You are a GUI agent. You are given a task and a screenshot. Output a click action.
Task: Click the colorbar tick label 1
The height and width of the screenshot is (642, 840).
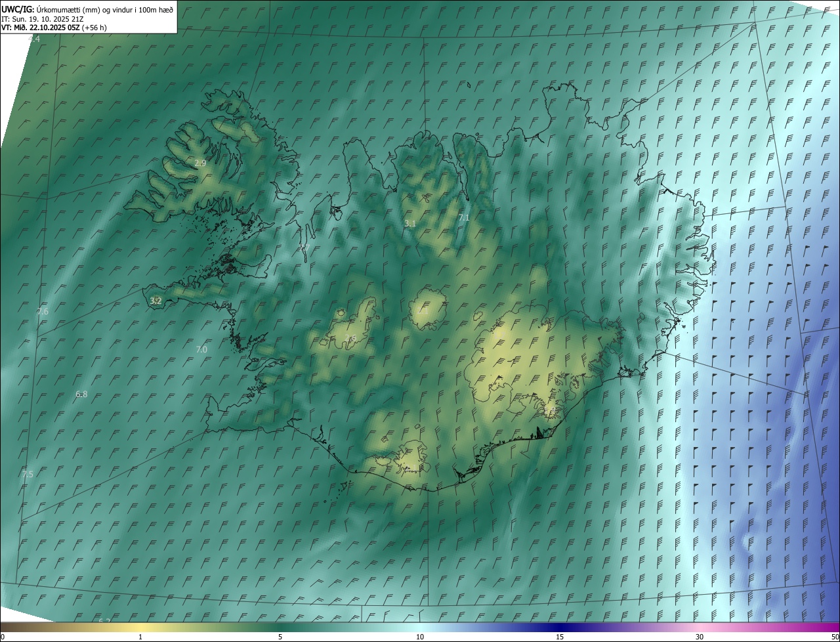pos(140,637)
